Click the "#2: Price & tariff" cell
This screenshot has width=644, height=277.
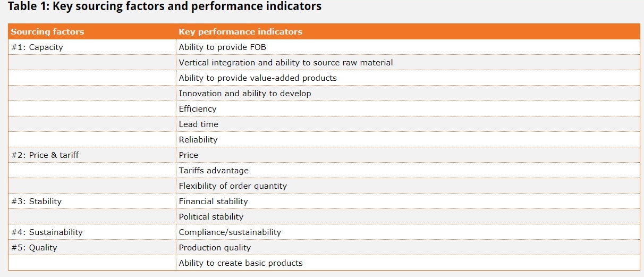pos(45,155)
